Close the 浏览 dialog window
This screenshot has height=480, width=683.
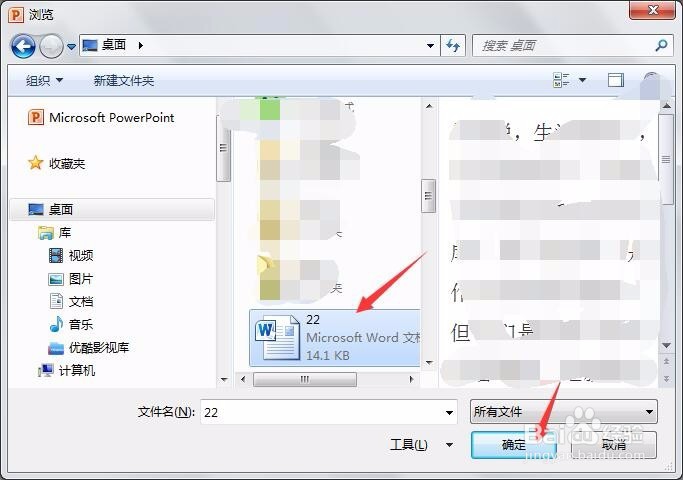coord(653,10)
